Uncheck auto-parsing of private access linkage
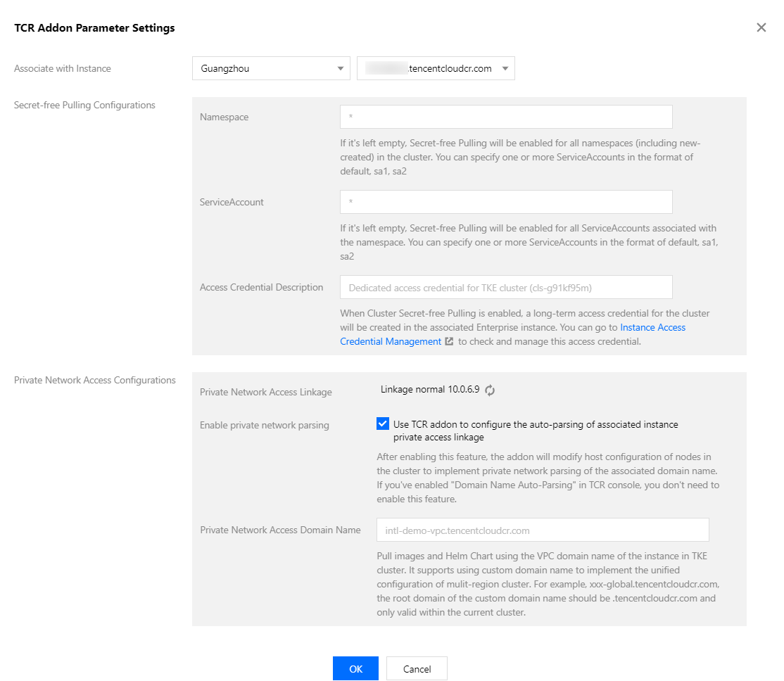Viewport: 784px width, 681px height. point(383,424)
